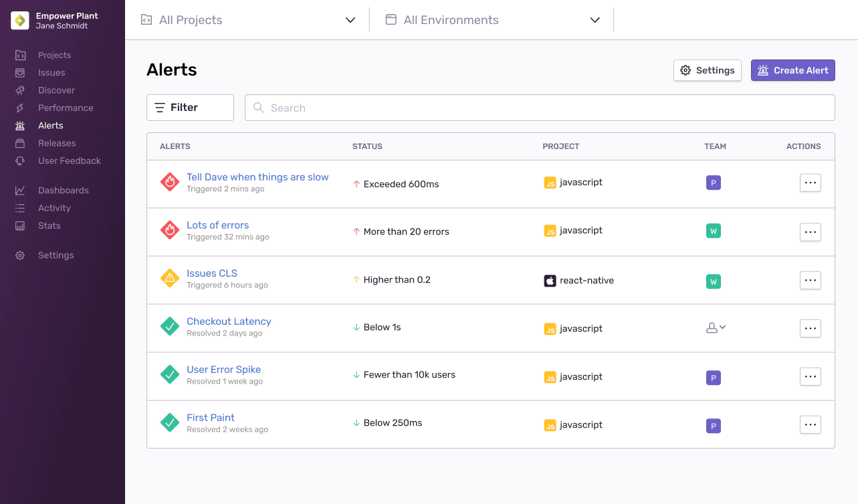The image size is (858, 504).
Task: Click the magnifier icon in the search bar
Action: 259,108
